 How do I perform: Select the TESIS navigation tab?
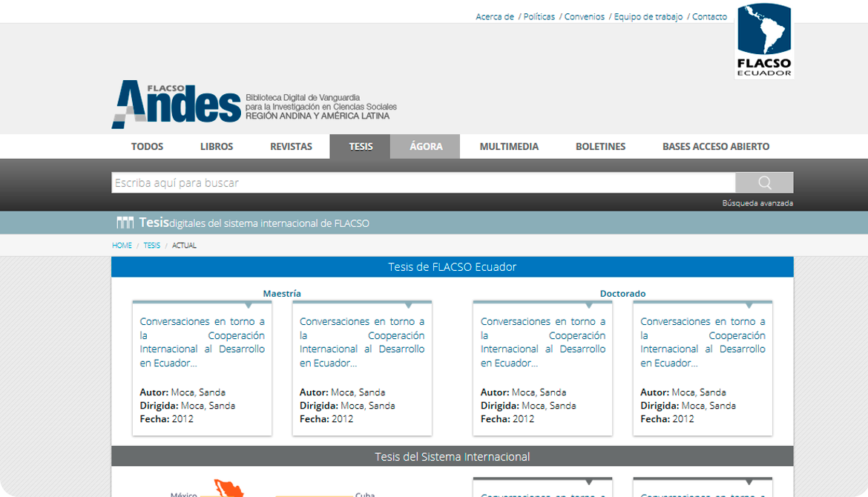click(361, 147)
